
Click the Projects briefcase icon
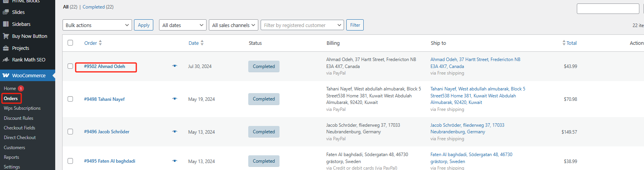6,48
